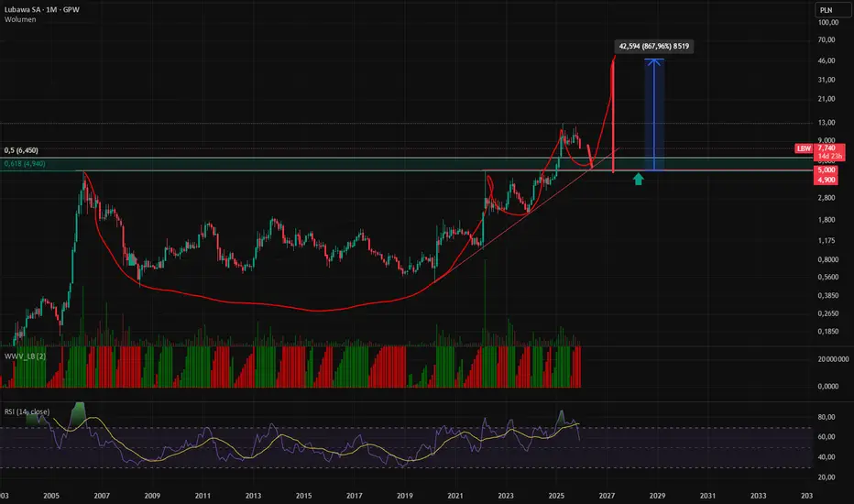
Task: Select the RSI (14, close) indicator label
Action: tap(27, 411)
